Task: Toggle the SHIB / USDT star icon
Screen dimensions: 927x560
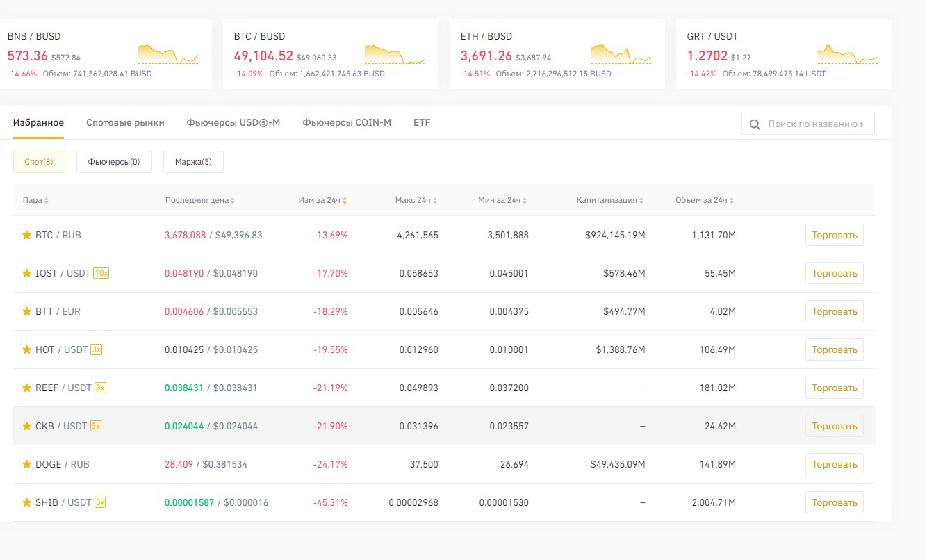Action: (27, 502)
